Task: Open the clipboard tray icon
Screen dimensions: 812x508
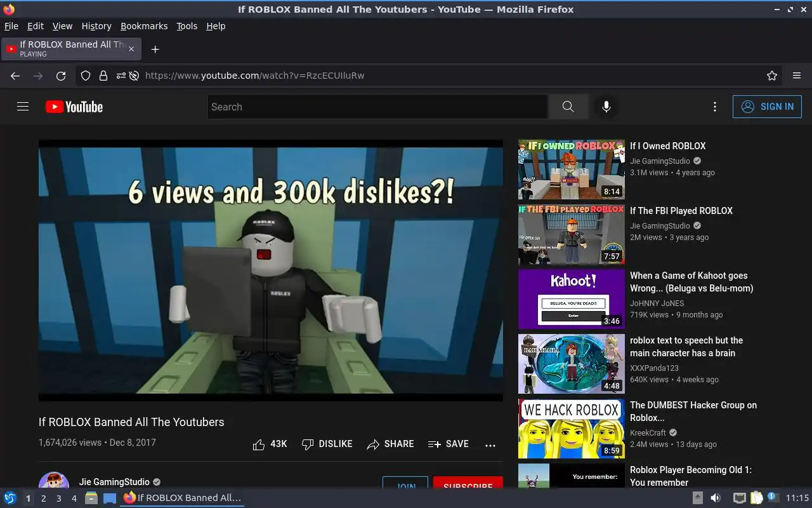Action: click(x=756, y=498)
